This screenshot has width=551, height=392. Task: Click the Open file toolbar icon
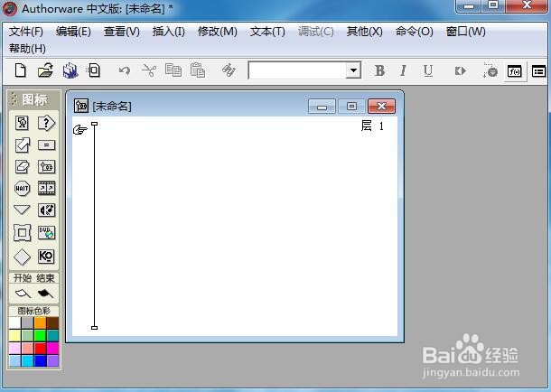click(x=45, y=70)
